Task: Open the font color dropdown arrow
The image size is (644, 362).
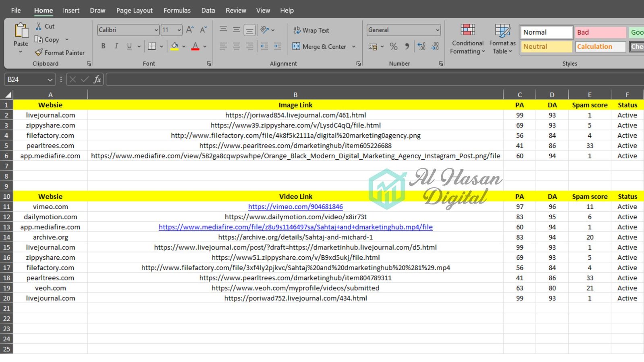Action: coord(205,46)
